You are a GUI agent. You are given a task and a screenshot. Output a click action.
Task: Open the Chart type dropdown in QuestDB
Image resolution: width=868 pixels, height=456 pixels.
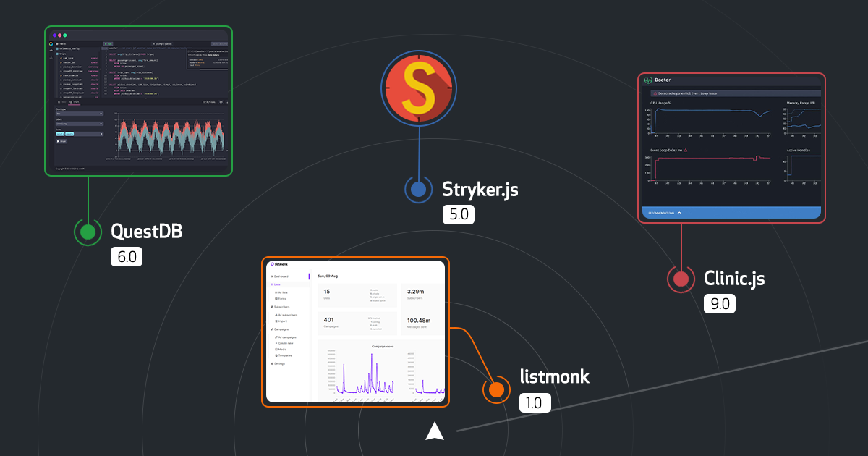[80, 114]
